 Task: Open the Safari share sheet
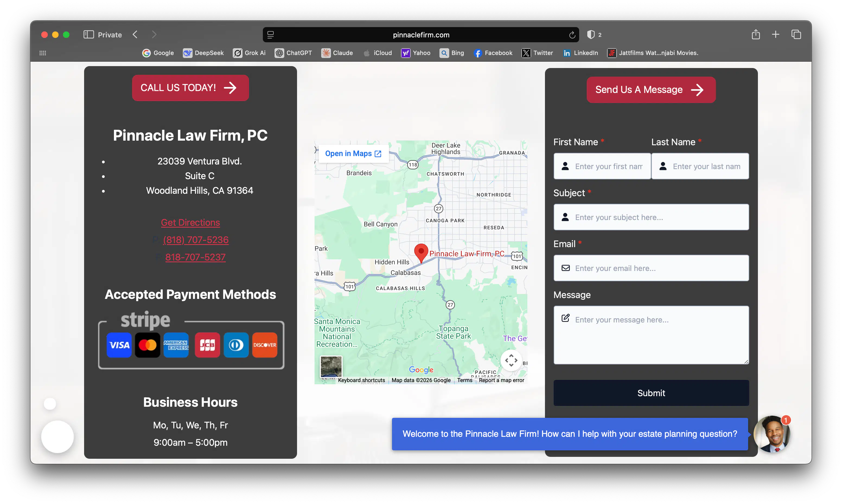tap(756, 34)
